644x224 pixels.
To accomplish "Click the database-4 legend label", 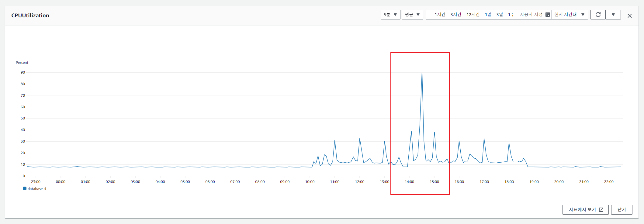I will tap(37, 189).
